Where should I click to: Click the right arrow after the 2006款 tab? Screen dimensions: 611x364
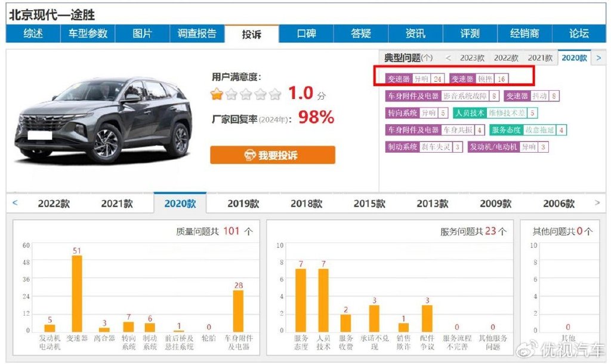(597, 203)
